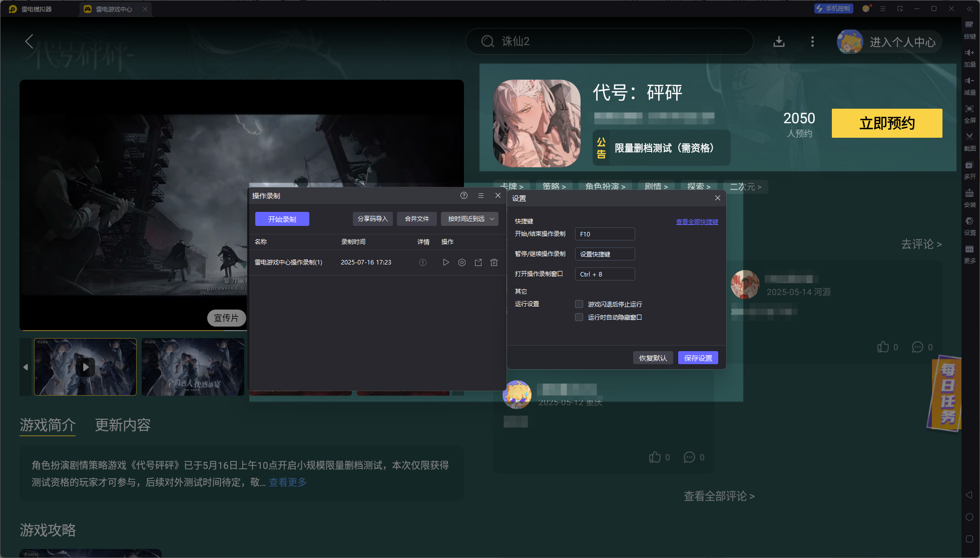
Task: Delete the recording with trash icon
Action: [494, 262]
